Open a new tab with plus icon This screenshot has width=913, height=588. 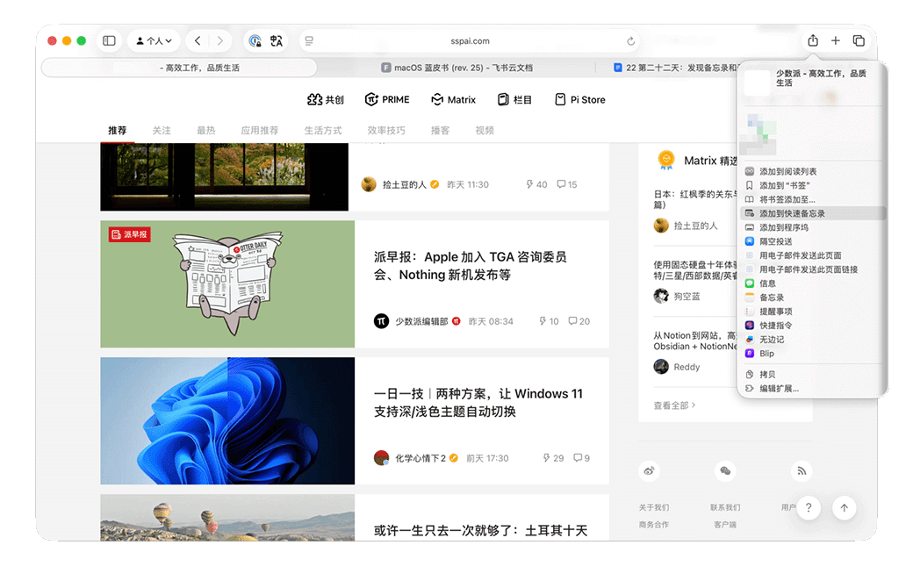point(836,41)
